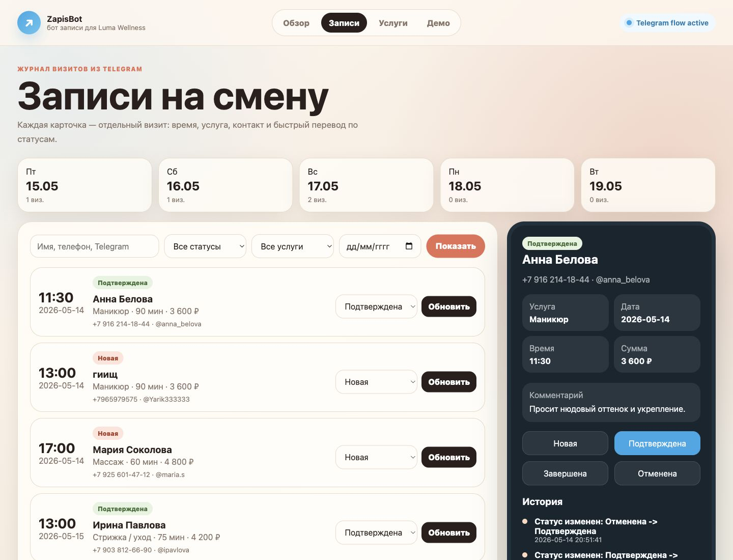
Task: Select the Пн 18.05 day card
Action: tap(507, 185)
